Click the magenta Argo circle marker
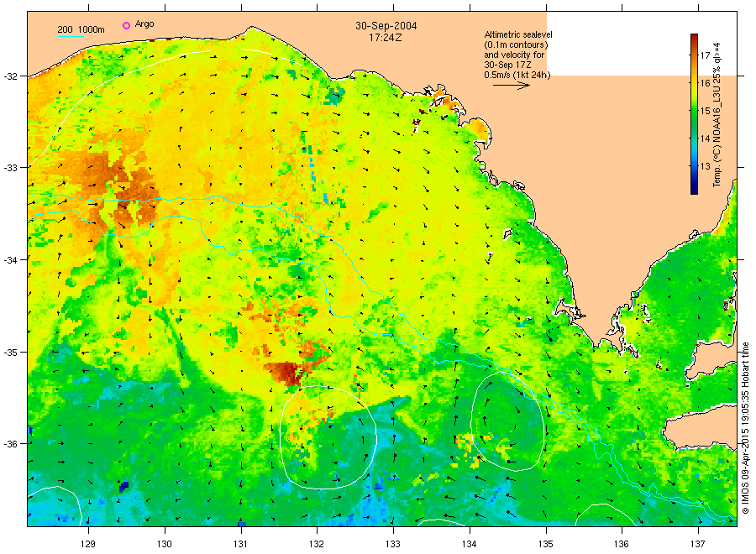This screenshot has height=554, width=756. click(x=126, y=25)
